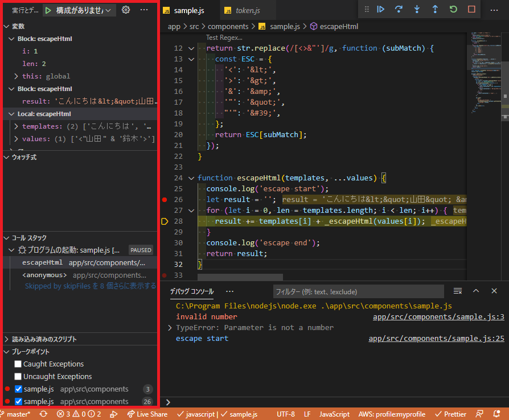The image size is (509, 420).
Task: Switch to the token.js editor tab
Action: [x=248, y=10]
